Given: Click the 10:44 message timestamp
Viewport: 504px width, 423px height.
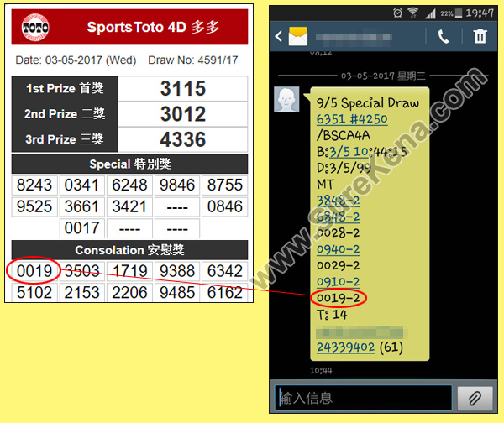Looking at the screenshot, I should point(321,371).
